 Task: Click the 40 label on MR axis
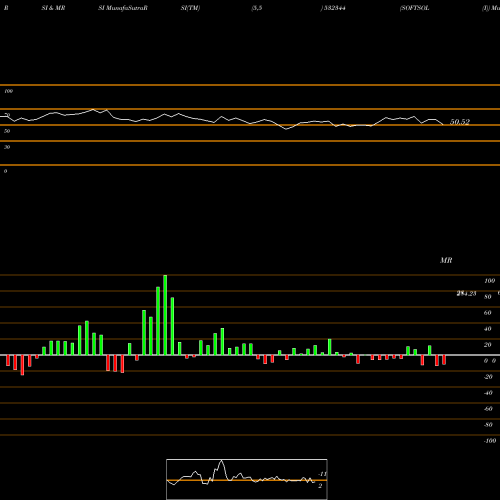pos(488,329)
